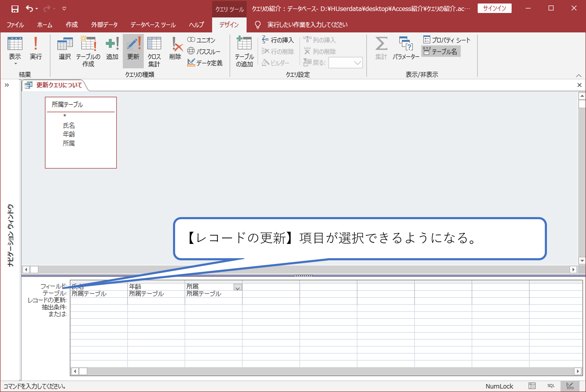Screen dimensions: 586x392
Task: Click the Save icon in quick access toolbar
Action: [15, 9]
